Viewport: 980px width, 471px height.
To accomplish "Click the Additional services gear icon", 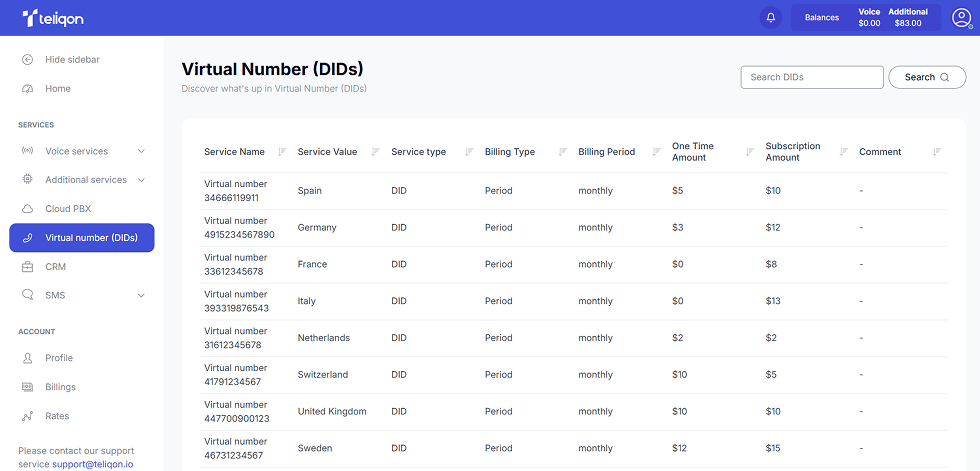I will [x=27, y=179].
